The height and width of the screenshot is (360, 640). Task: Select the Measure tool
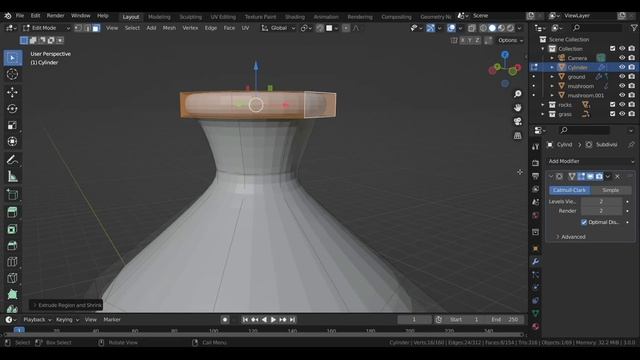[12, 176]
